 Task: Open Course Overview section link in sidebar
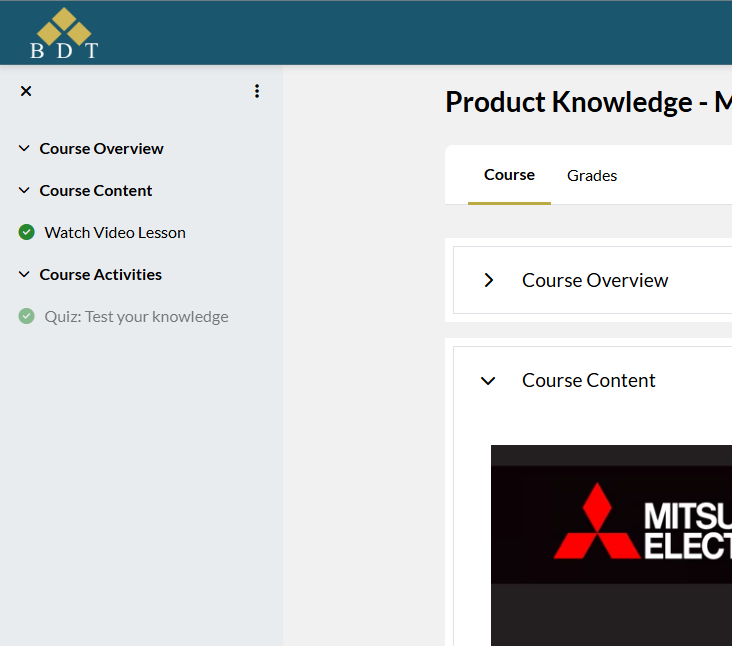pyautogui.click(x=101, y=148)
